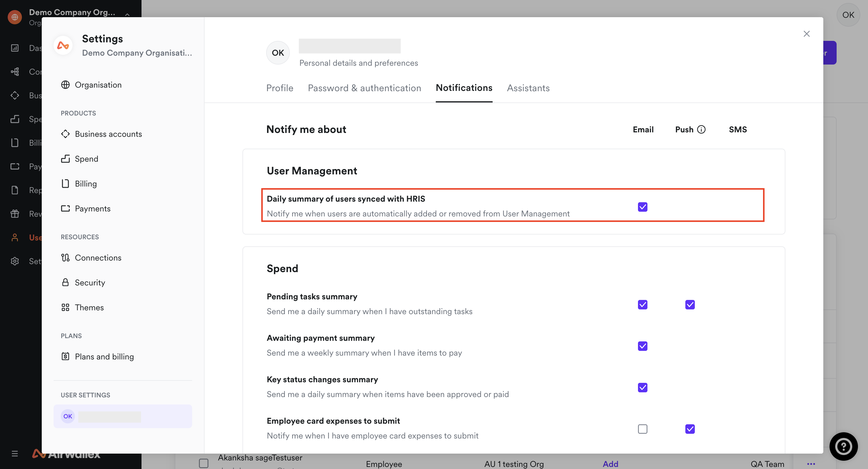868x469 pixels.
Task: Open Organisation settings
Action: pos(123,85)
